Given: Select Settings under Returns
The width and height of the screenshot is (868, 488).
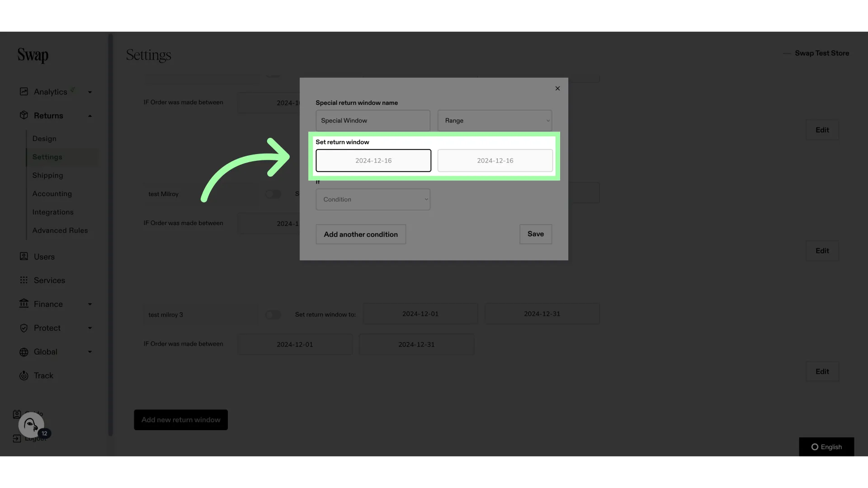Looking at the screenshot, I should pyautogui.click(x=47, y=157).
